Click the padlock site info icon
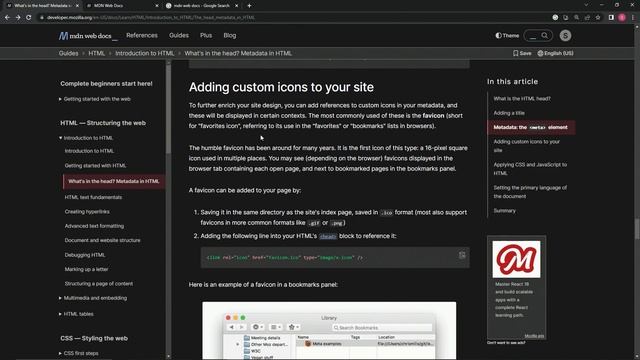 tap(42, 18)
